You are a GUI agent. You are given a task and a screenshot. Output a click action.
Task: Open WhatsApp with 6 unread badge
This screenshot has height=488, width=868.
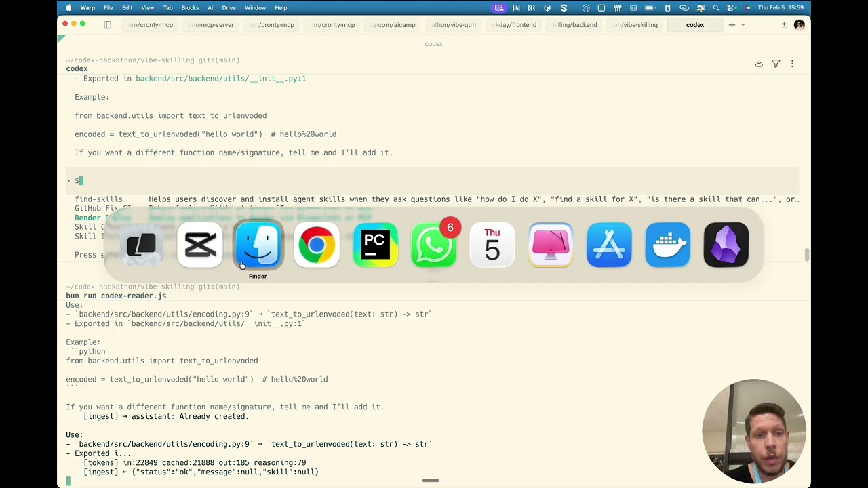434,245
